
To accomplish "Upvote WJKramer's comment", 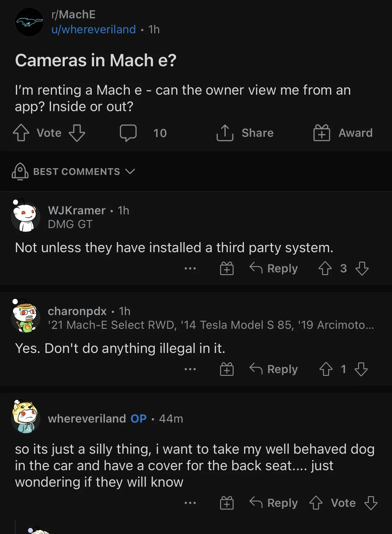I will click(x=325, y=268).
